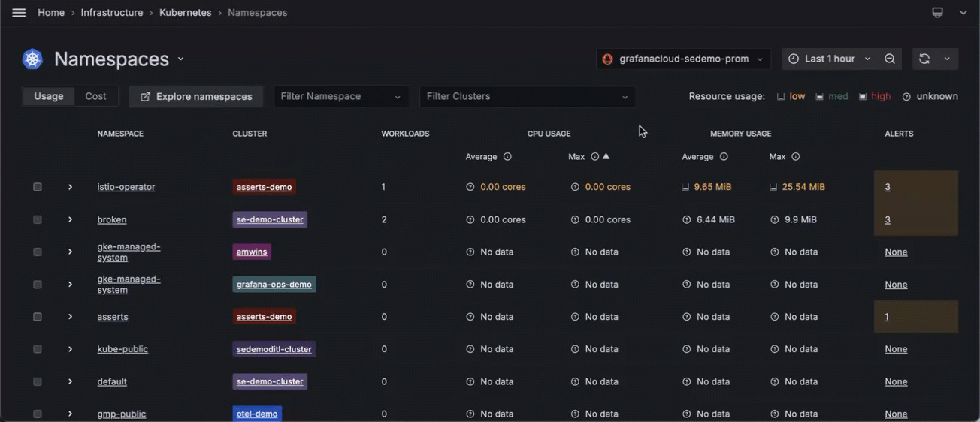Switch to the Cost tab
The height and width of the screenshot is (422, 980).
(95, 96)
